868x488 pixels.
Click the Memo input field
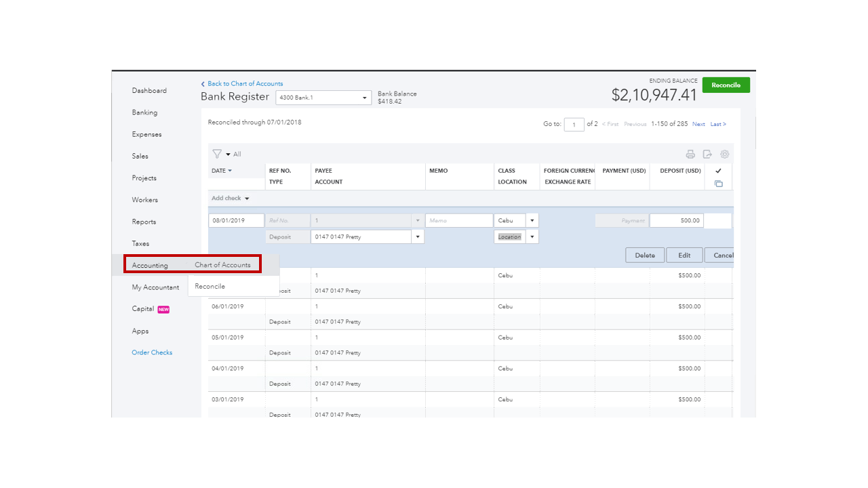[458, 221]
